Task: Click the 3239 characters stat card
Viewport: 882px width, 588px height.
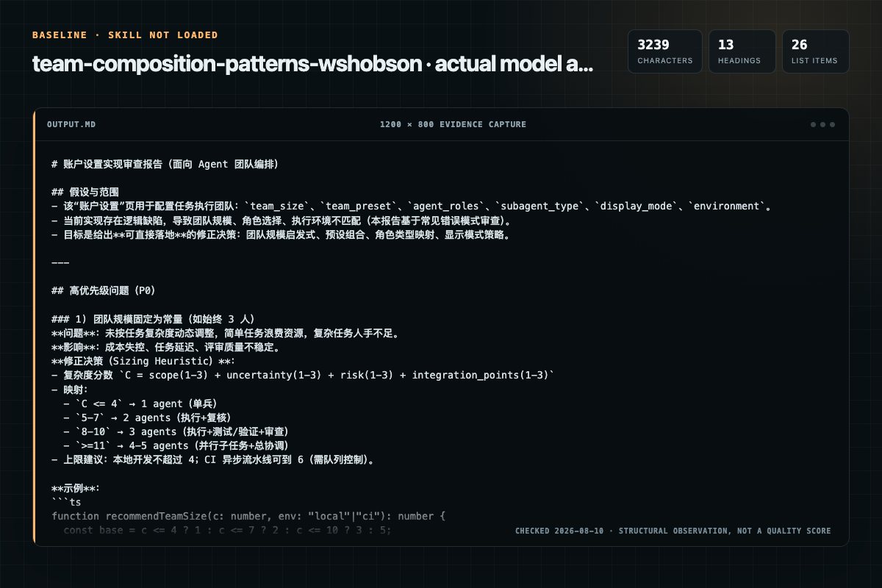Action: 665,51
